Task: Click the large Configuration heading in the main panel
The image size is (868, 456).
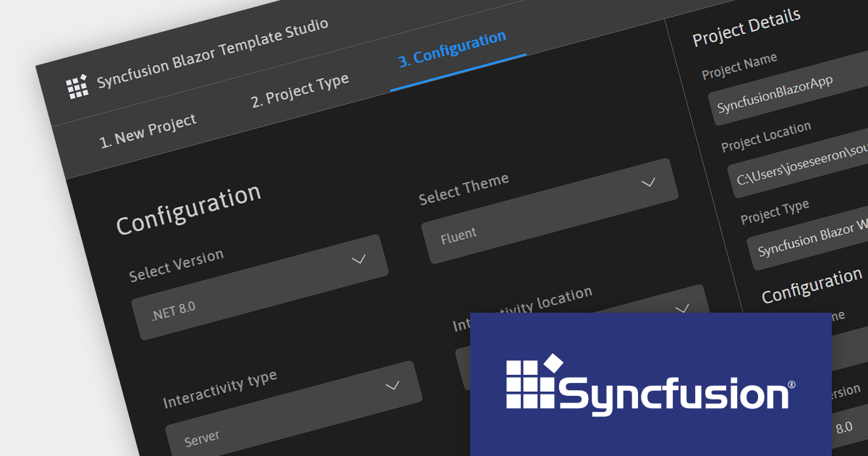Action: pyautogui.click(x=188, y=209)
